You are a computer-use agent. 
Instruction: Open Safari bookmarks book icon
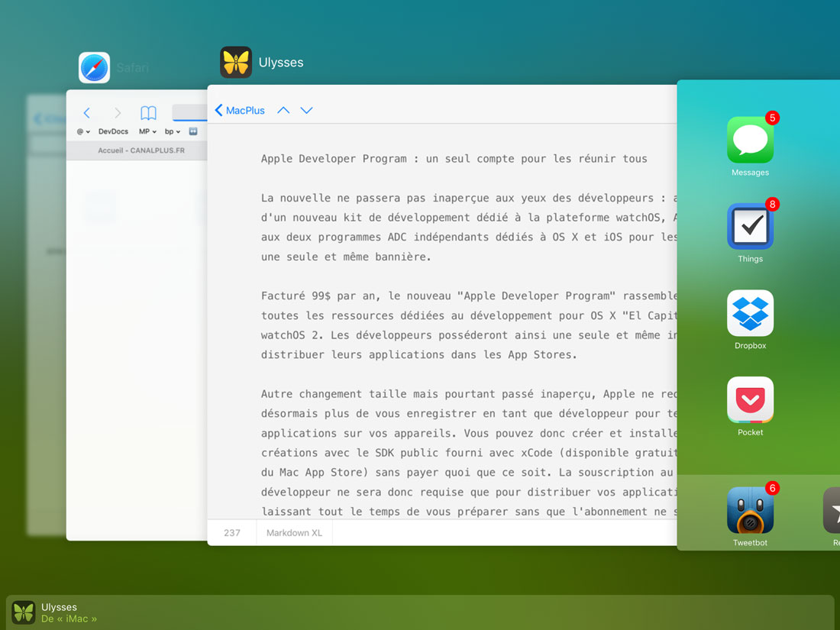click(148, 112)
